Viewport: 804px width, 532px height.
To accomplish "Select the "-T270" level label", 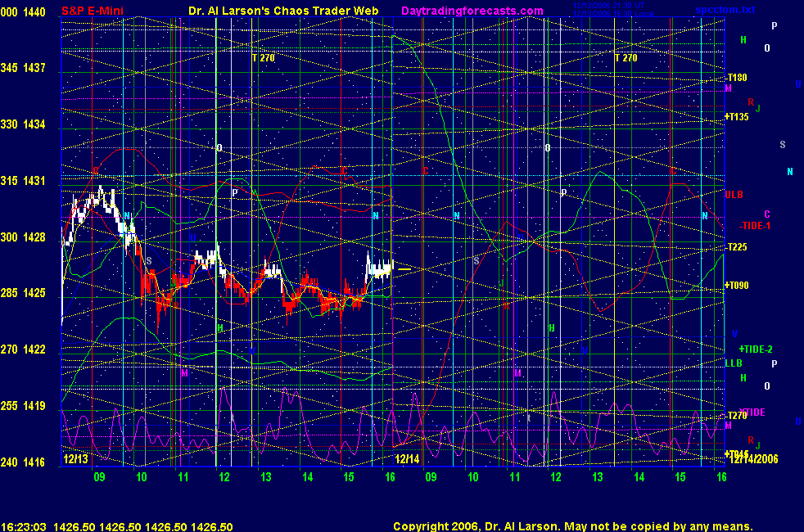I will 736,416.
